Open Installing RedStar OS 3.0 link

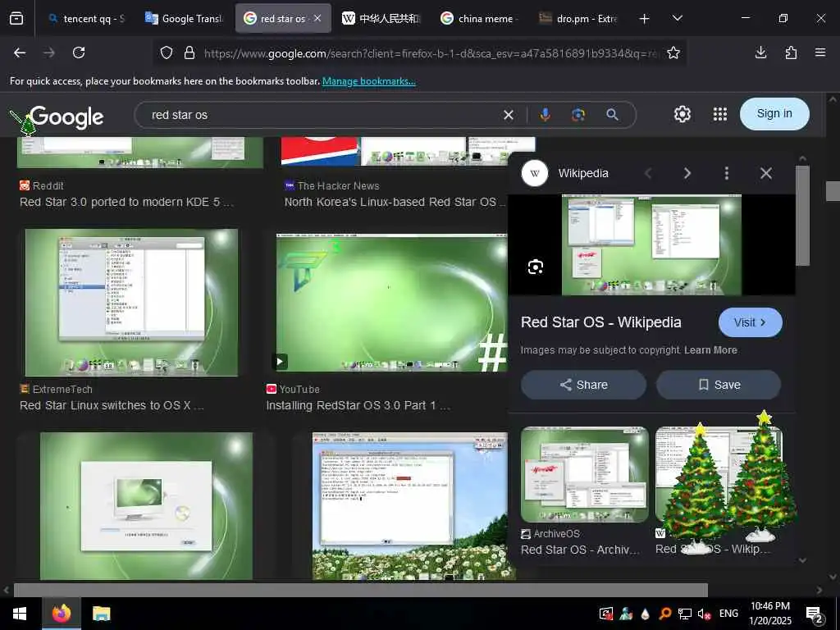pos(358,405)
